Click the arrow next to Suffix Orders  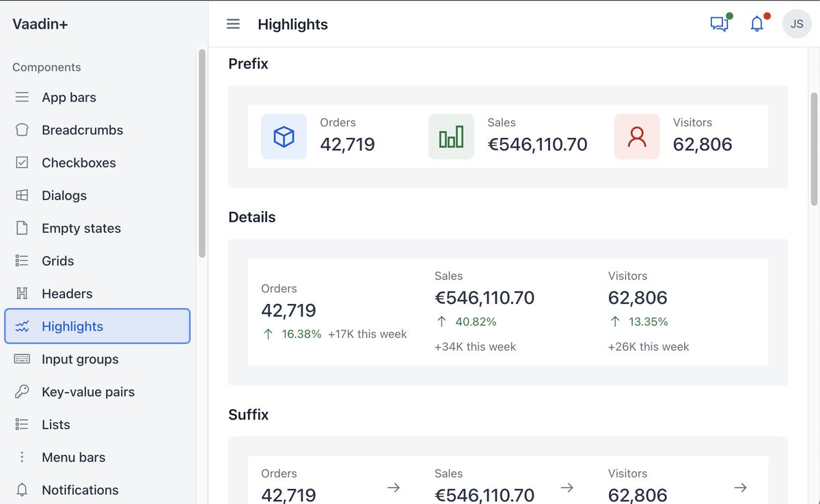(x=394, y=488)
